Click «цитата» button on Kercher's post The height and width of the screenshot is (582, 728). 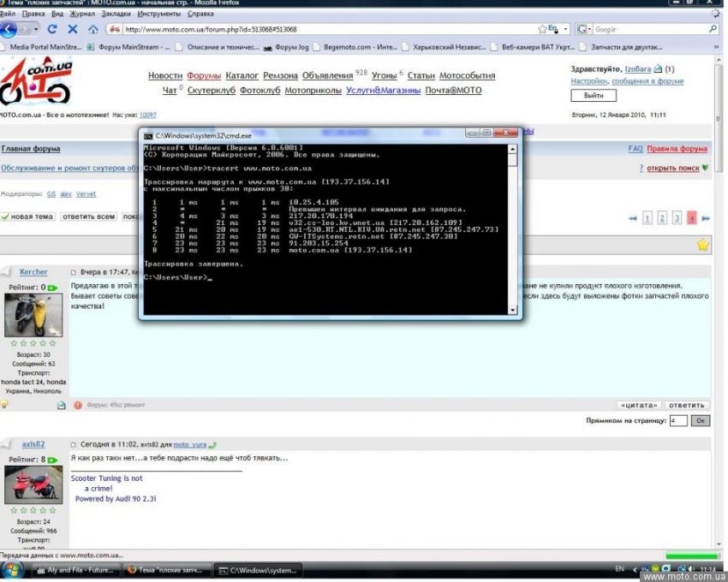coord(639,405)
